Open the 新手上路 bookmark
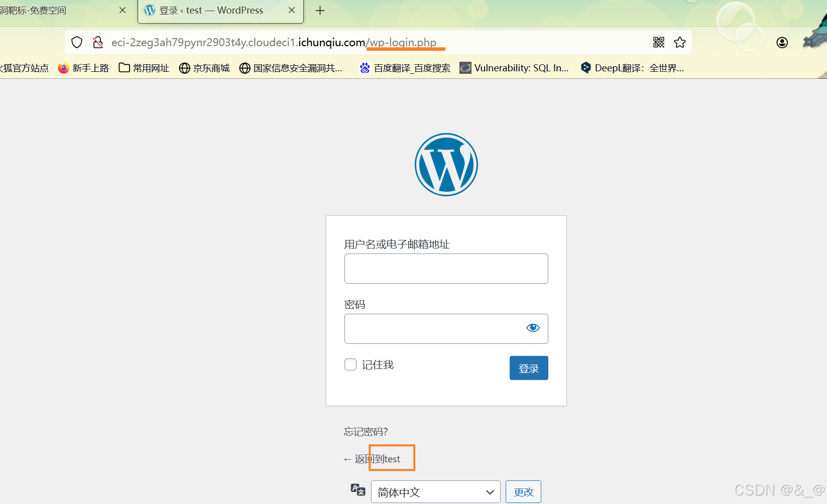Viewport: 827px width, 504px height. click(x=83, y=68)
